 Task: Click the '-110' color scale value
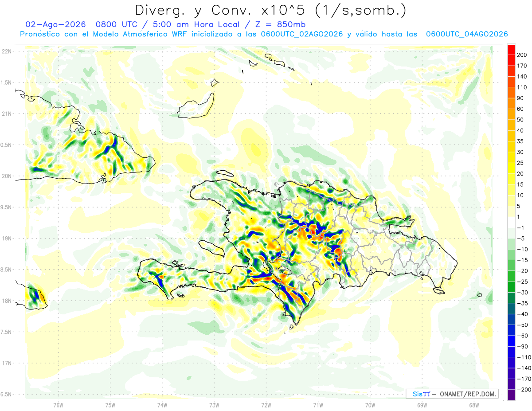(524, 357)
